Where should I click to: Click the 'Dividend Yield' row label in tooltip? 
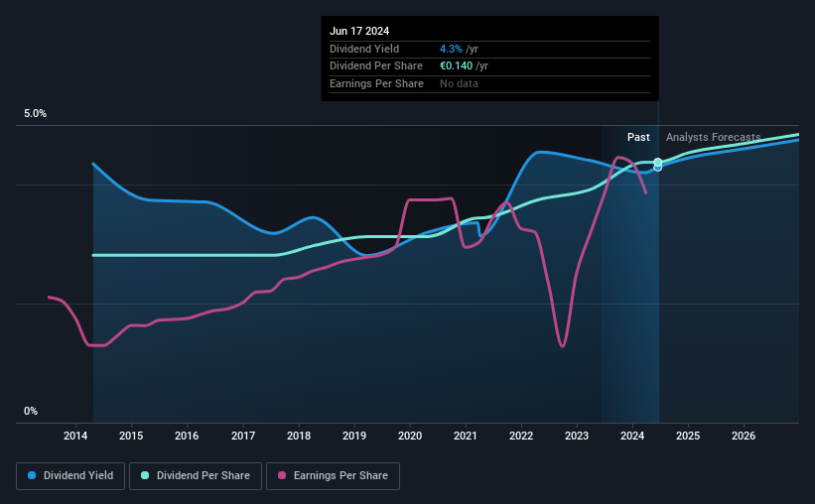364,49
